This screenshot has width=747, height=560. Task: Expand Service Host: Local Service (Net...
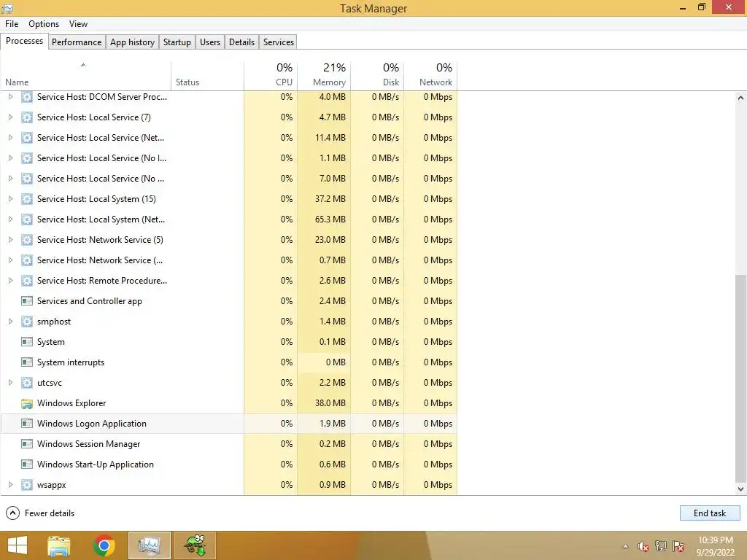tap(10, 138)
